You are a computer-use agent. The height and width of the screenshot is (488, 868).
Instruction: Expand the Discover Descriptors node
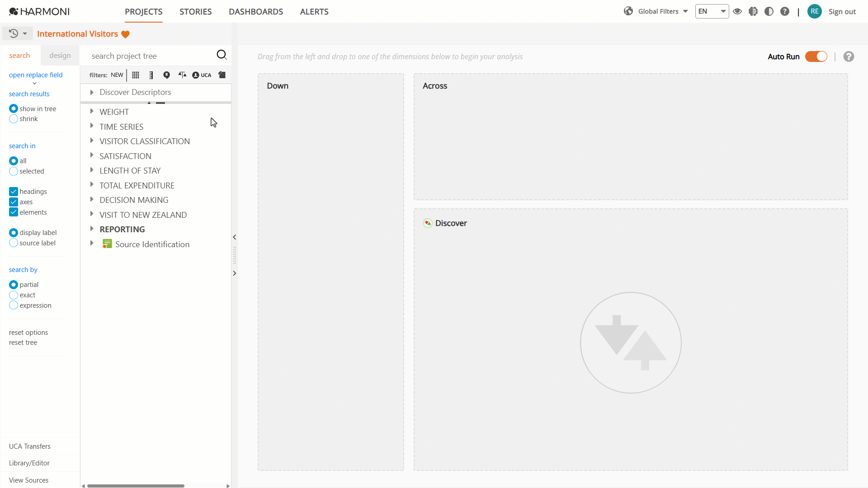click(x=92, y=92)
